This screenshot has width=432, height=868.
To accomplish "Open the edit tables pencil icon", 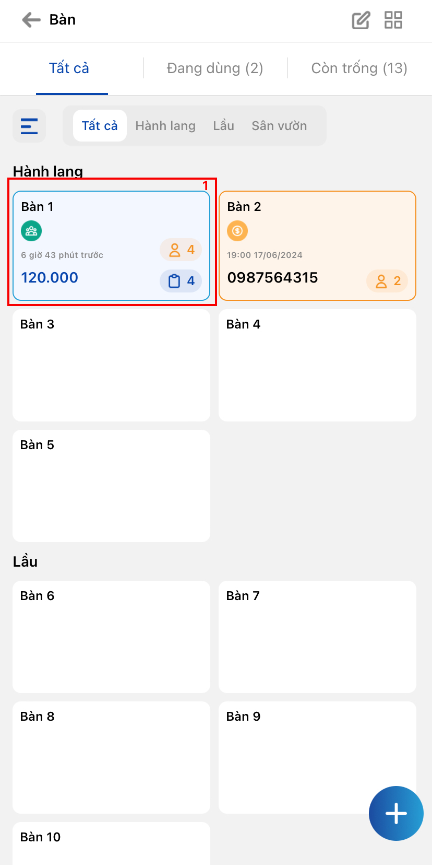I will click(x=361, y=20).
